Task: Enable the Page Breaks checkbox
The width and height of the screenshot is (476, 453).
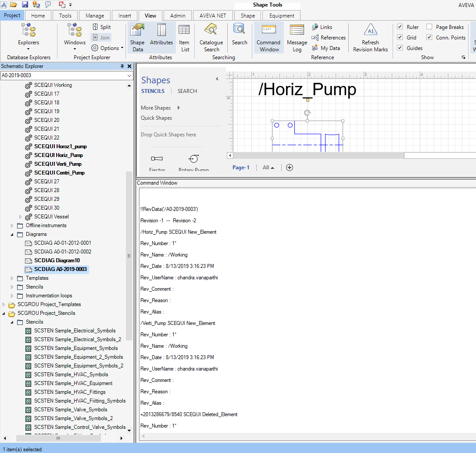Action: 429,27
